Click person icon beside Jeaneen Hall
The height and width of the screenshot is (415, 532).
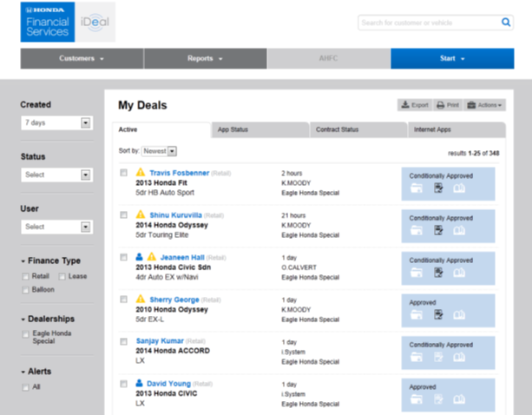click(x=139, y=257)
